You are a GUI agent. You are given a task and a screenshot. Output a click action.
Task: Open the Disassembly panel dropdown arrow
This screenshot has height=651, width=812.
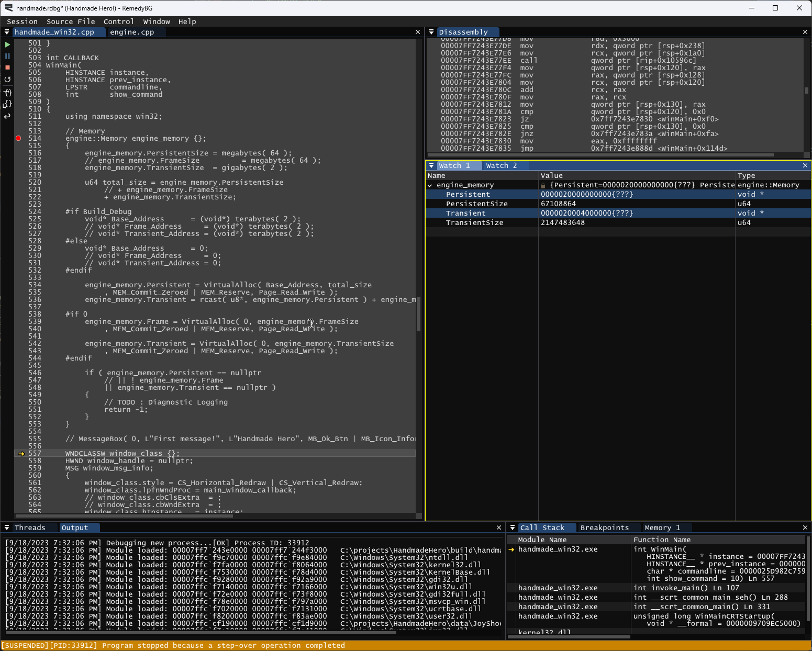pos(431,32)
